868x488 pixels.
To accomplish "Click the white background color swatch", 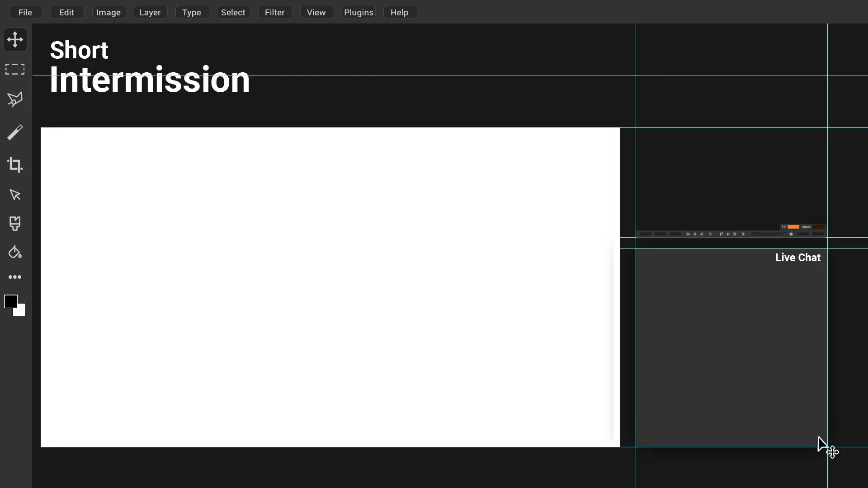I will [x=21, y=312].
